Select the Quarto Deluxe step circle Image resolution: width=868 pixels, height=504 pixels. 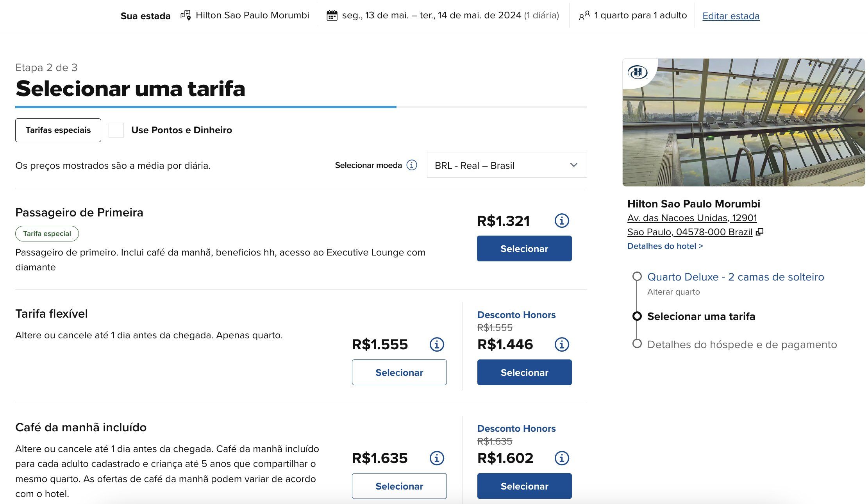pyautogui.click(x=637, y=277)
